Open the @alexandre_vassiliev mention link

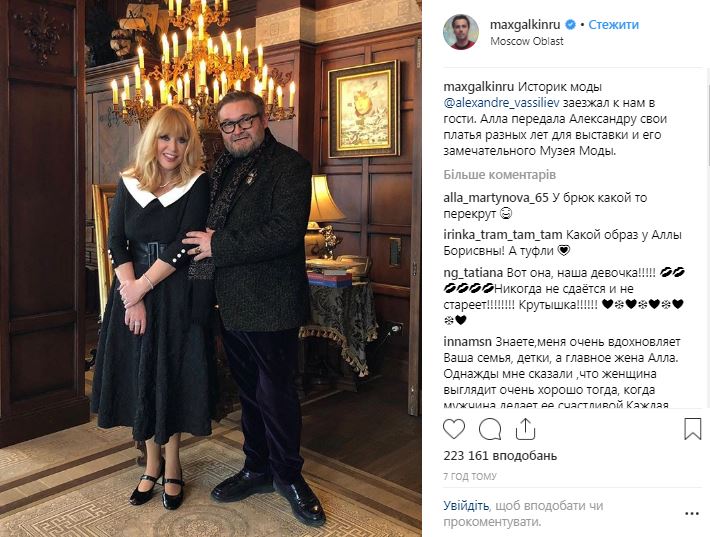(x=502, y=103)
